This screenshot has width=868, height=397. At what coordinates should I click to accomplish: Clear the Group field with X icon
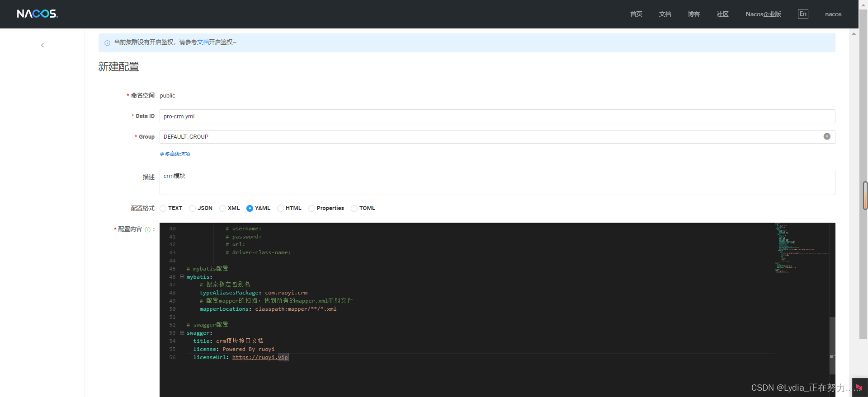pyautogui.click(x=827, y=136)
